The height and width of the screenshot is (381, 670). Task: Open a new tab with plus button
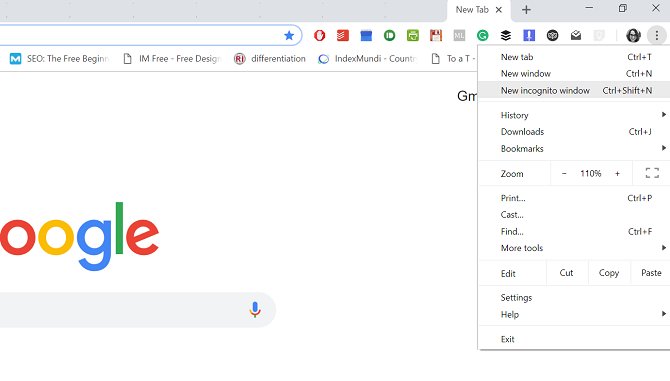[526, 10]
